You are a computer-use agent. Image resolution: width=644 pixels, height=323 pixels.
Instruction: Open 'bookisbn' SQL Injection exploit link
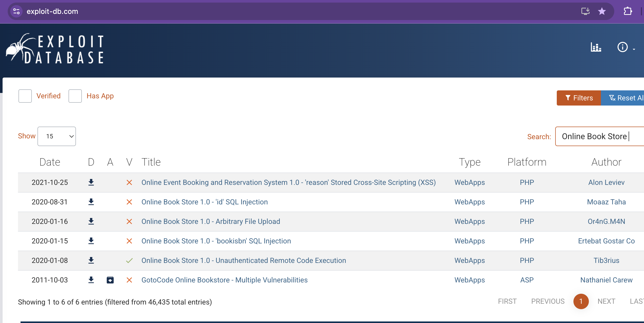tap(216, 241)
